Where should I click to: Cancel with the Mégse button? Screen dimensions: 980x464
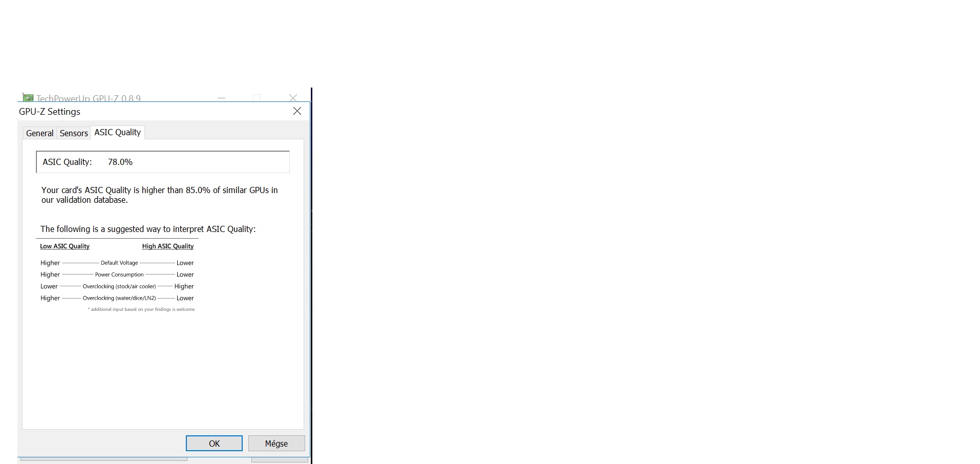276,444
